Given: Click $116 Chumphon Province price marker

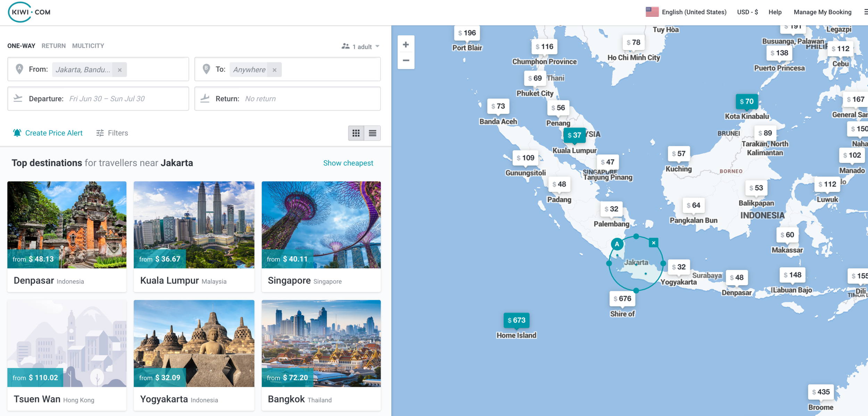Looking at the screenshot, I should tap(544, 47).
